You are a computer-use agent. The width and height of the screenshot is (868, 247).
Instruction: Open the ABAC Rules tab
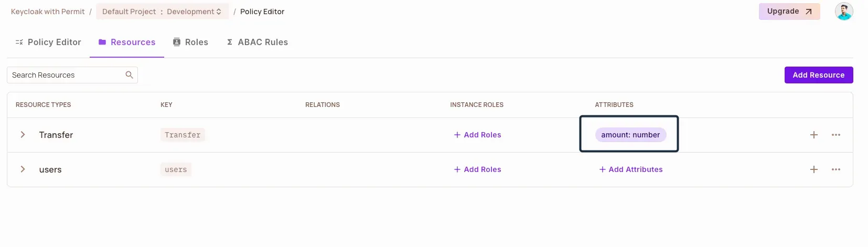(x=258, y=42)
